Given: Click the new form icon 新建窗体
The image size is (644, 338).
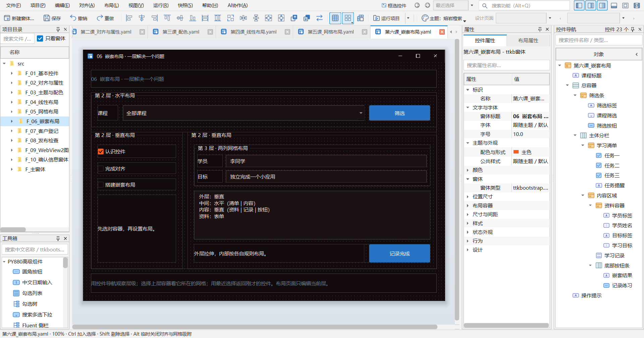Looking at the screenshot, I should (x=19, y=18).
